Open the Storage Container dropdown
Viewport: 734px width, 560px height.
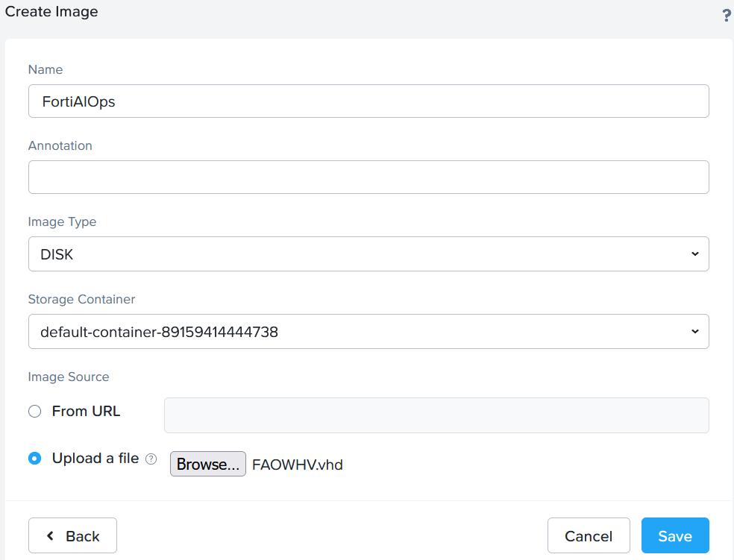(x=368, y=331)
